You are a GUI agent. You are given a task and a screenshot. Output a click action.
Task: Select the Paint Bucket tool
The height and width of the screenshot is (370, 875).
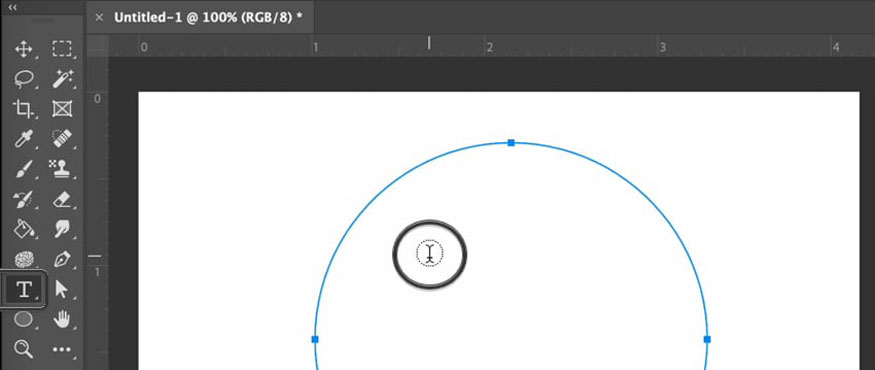(23, 229)
